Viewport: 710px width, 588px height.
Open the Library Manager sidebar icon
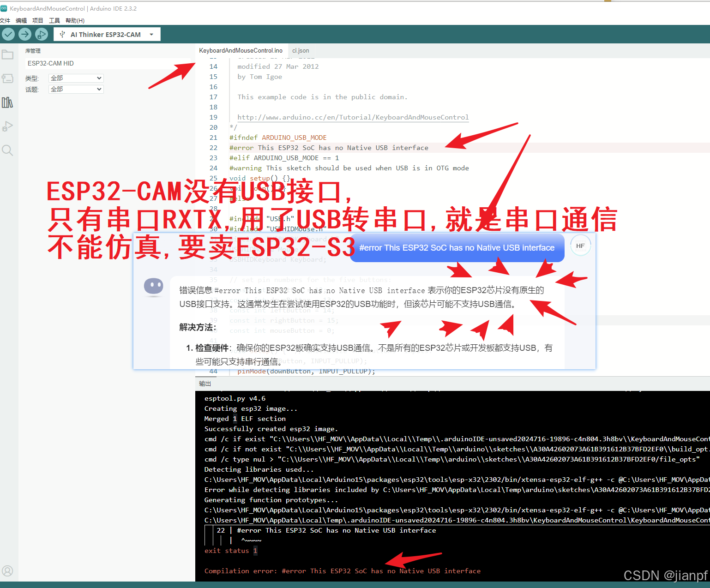coord(7,102)
